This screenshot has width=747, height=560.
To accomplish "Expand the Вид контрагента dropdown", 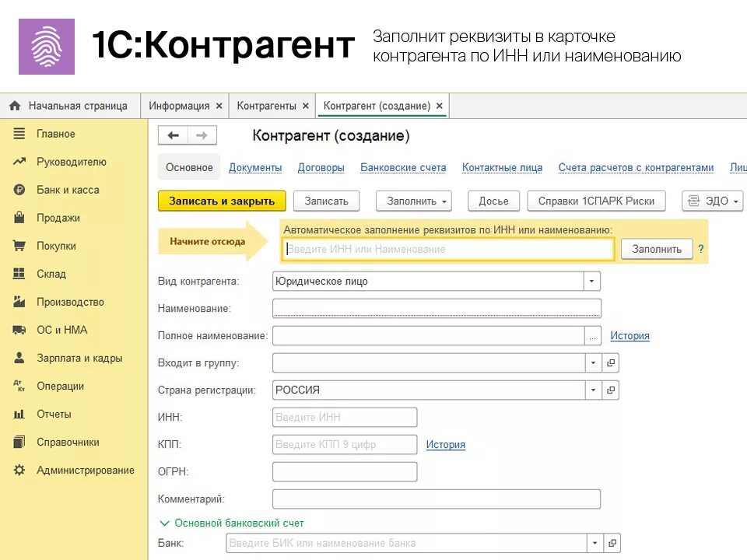I will tap(591, 281).
